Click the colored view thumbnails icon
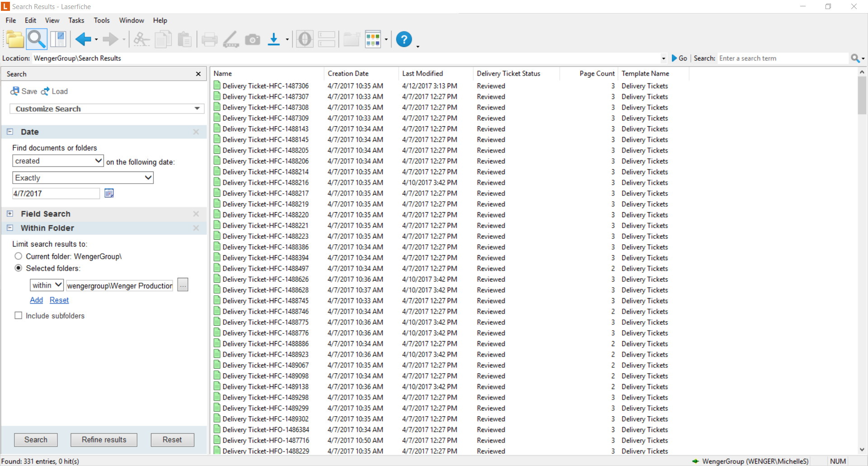 (373, 40)
